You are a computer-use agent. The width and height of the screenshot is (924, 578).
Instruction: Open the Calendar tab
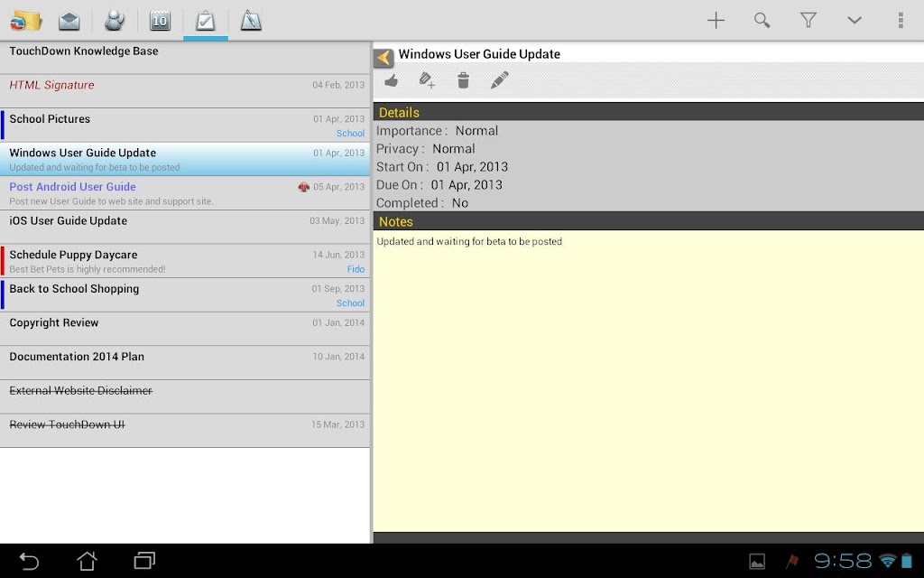click(x=160, y=22)
